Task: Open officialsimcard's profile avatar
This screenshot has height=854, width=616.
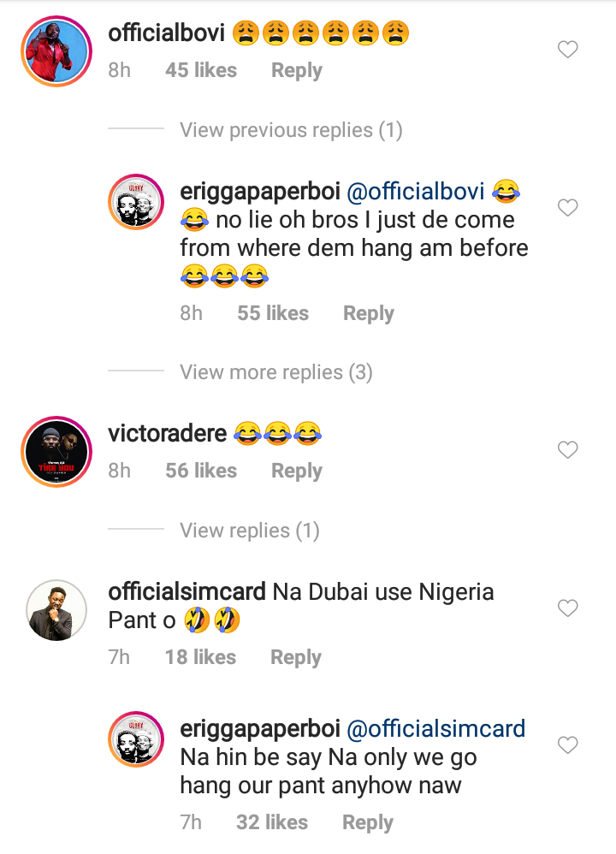Action: 56,610
